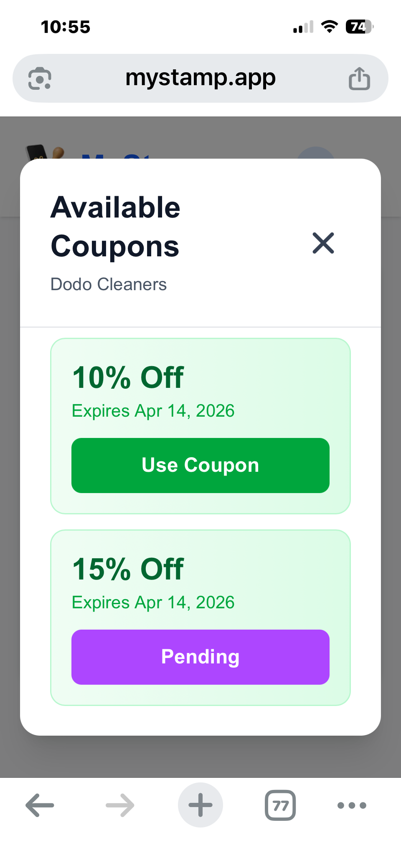The width and height of the screenshot is (401, 868).
Task: Close the Available Coupons dialog
Action: (323, 243)
